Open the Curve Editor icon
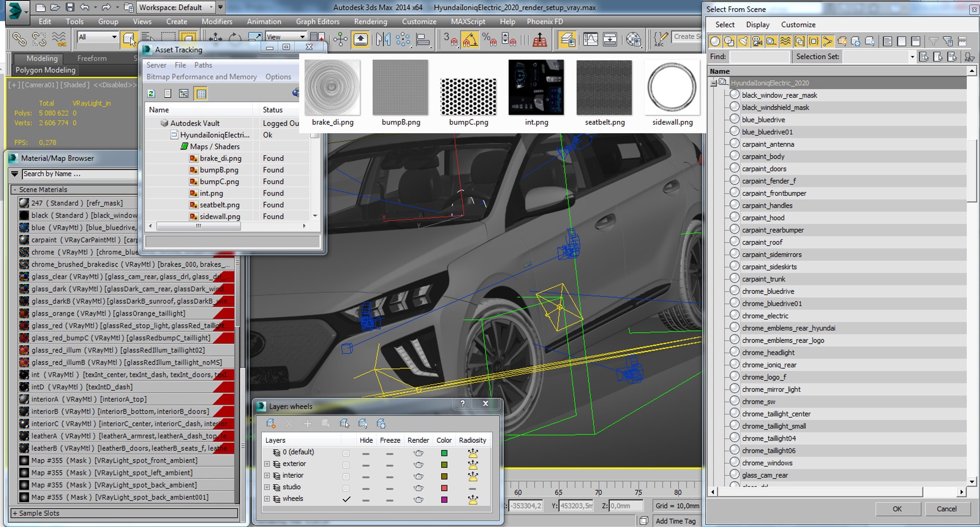 click(591, 39)
